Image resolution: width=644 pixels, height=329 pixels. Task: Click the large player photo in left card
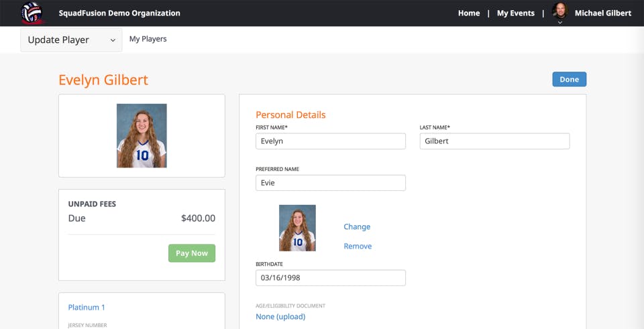tap(142, 136)
